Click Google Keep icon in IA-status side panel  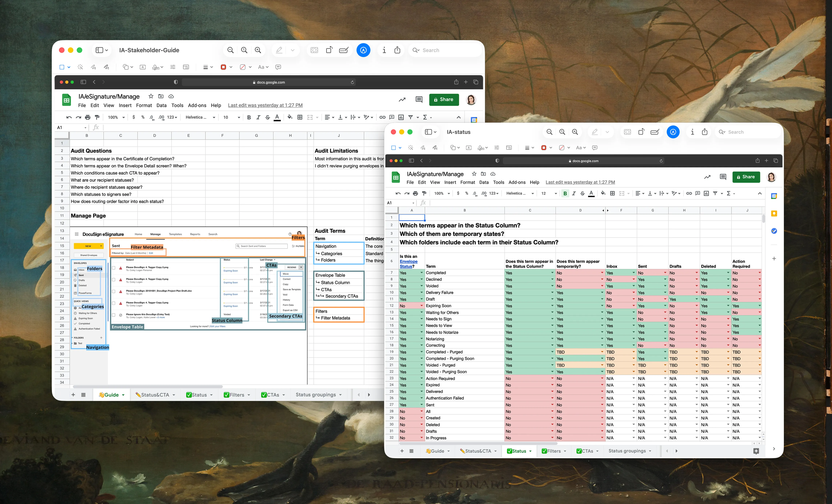click(x=774, y=213)
